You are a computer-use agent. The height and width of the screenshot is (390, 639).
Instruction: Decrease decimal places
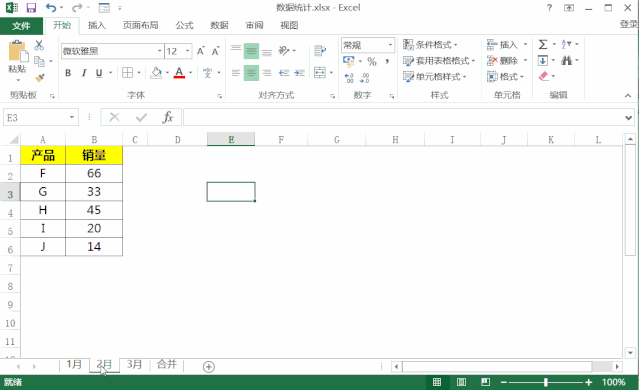[x=365, y=77]
